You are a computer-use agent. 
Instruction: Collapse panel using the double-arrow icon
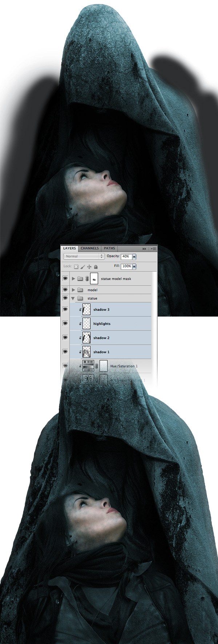144,249
